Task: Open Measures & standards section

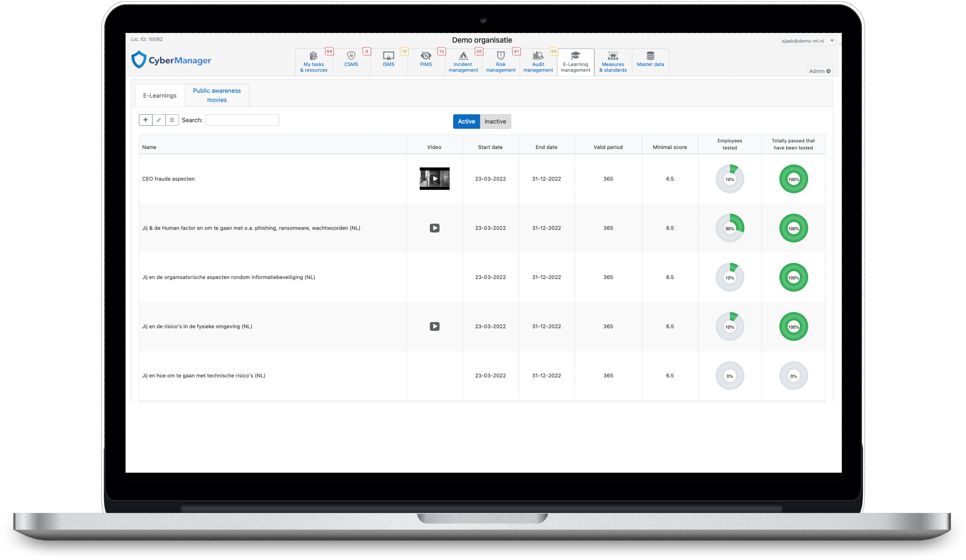Action: pos(613,62)
